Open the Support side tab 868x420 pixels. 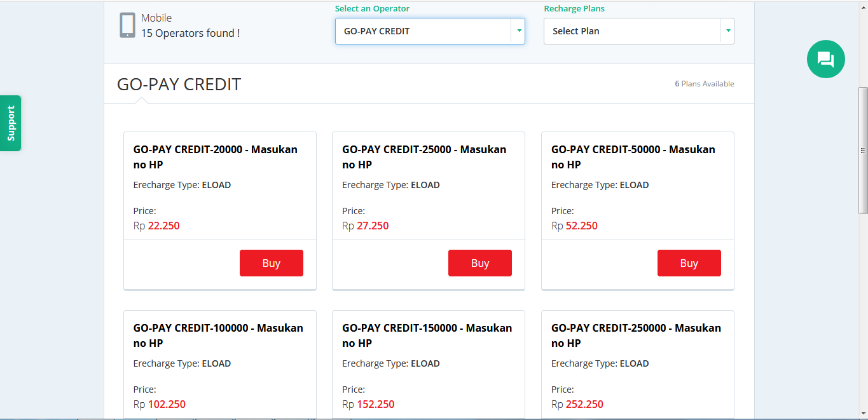11,123
